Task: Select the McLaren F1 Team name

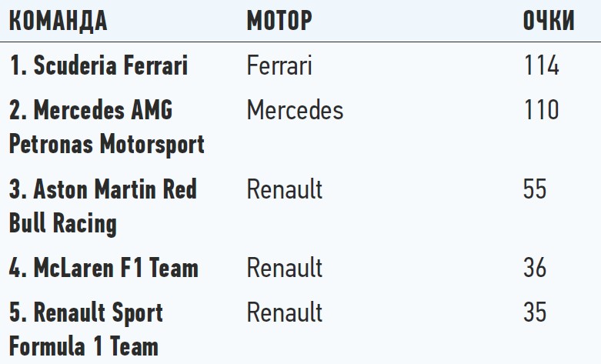Action: coord(104,268)
